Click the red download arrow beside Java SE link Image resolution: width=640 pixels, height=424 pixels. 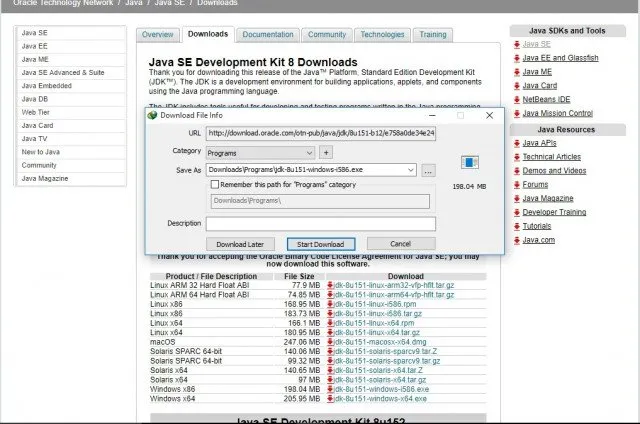click(517, 44)
